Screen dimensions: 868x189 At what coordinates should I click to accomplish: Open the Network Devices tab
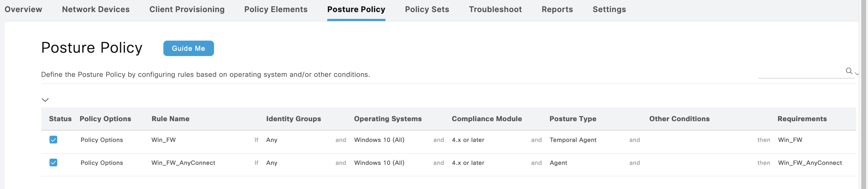tap(96, 9)
